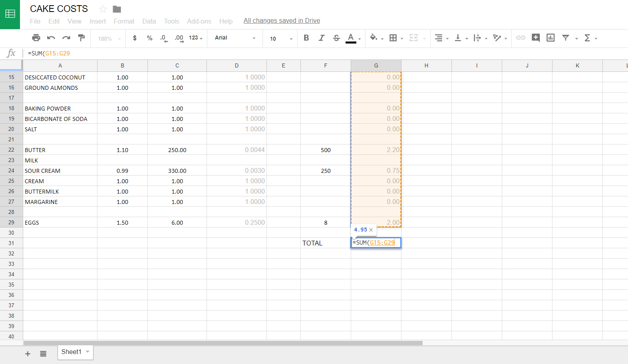This screenshot has width=628, height=364.
Task: Increase decimal places
Action: pos(179,38)
